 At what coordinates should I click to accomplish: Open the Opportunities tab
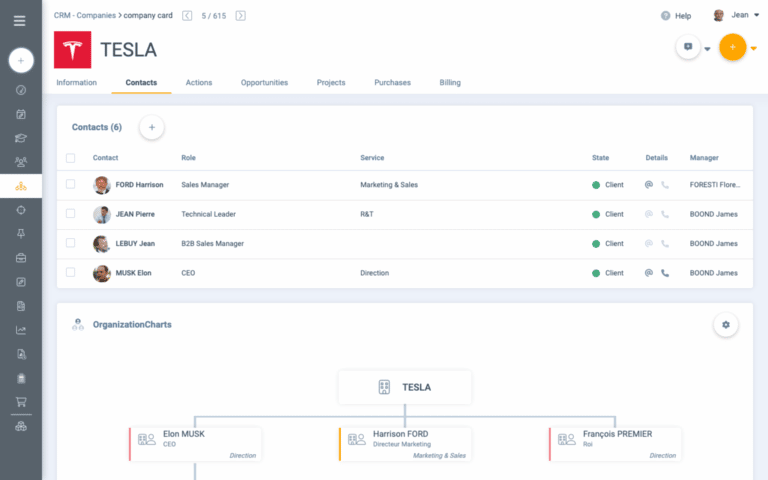pyautogui.click(x=264, y=82)
